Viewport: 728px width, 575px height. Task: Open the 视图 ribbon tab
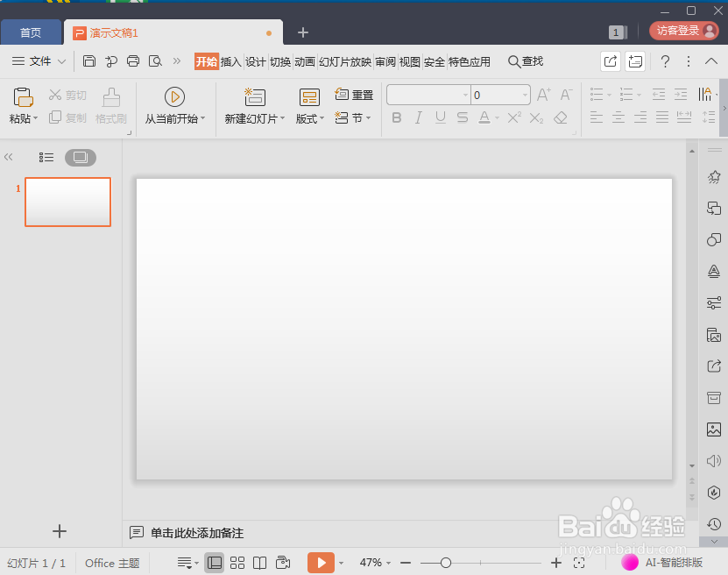[409, 61]
